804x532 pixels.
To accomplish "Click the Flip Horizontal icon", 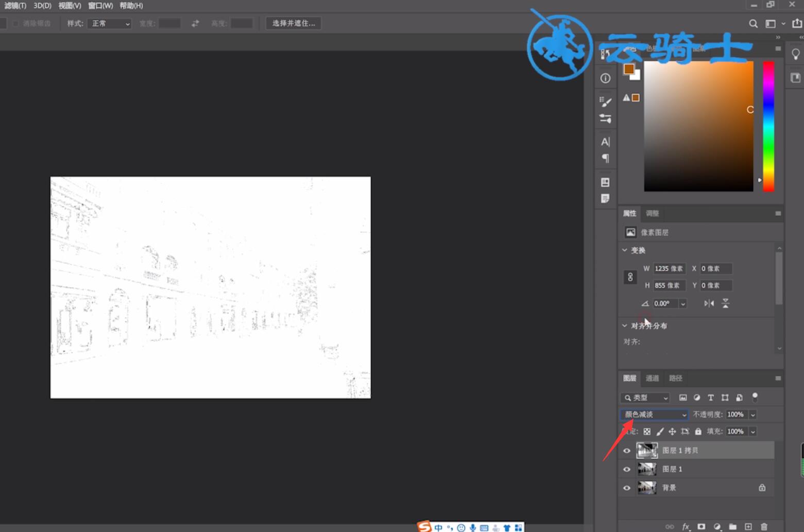I will click(x=709, y=303).
